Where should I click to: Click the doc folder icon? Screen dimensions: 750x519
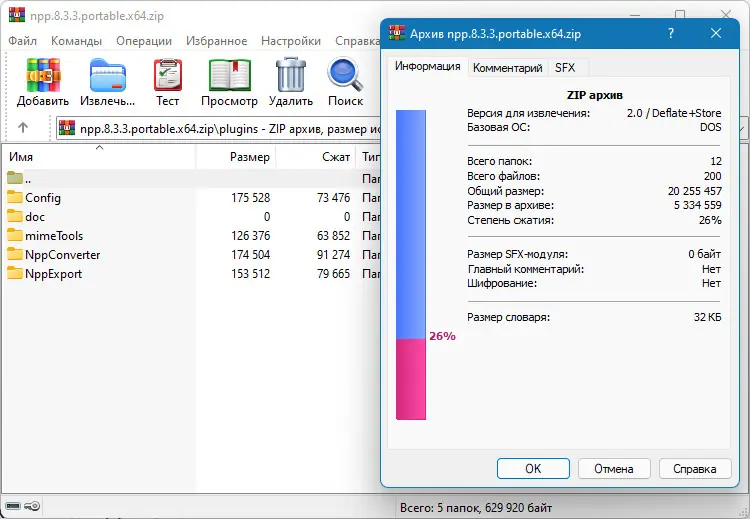click(15, 216)
